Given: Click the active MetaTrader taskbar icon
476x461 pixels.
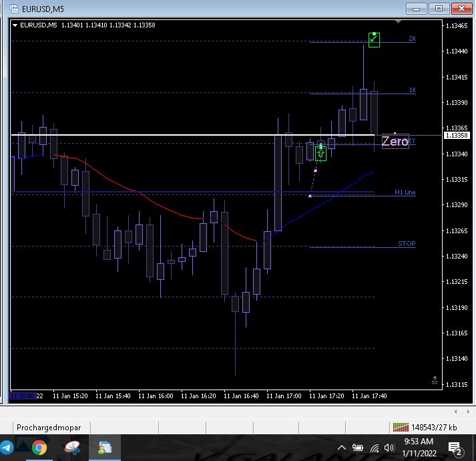Looking at the screenshot, I should click(x=105, y=448).
